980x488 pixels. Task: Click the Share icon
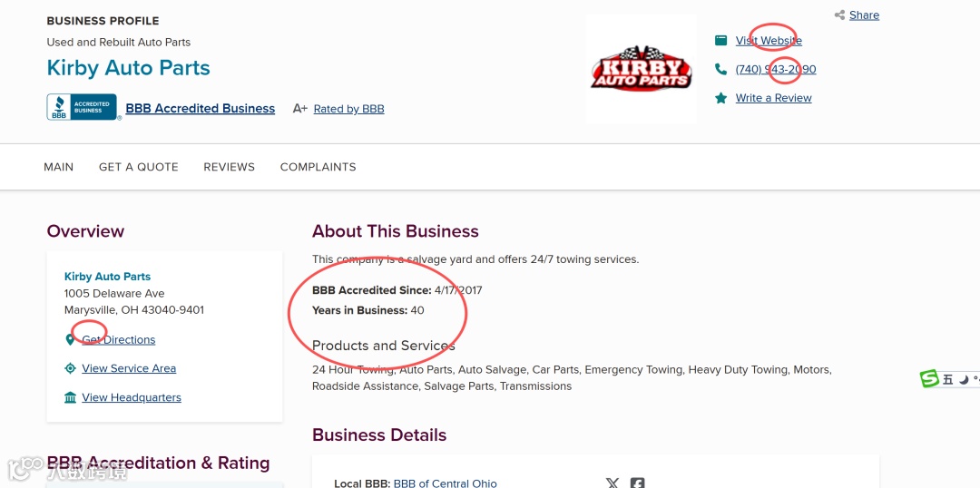(839, 15)
